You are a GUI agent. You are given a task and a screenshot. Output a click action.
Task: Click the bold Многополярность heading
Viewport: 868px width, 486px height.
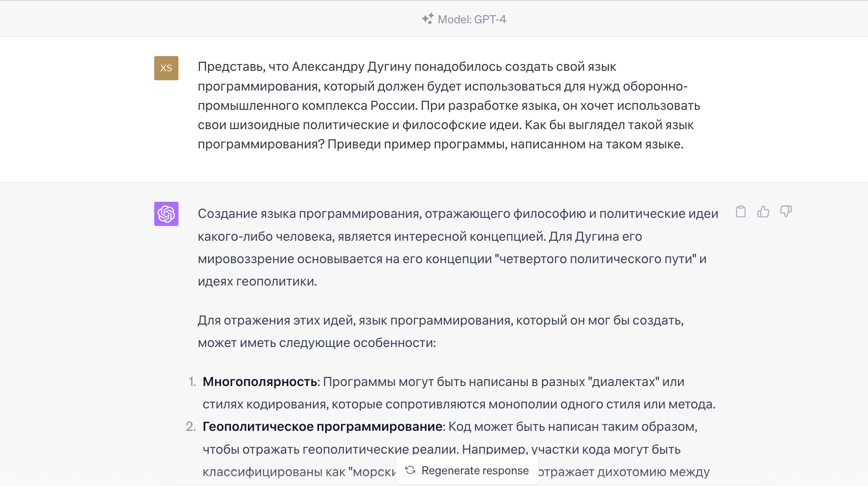pyautogui.click(x=260, y=382)
